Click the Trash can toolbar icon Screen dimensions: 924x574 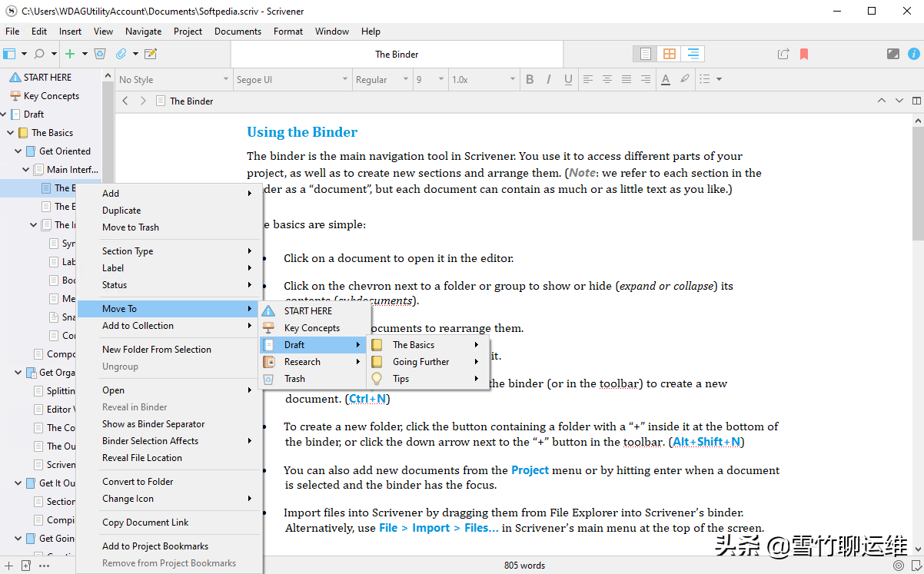[100, 54]
